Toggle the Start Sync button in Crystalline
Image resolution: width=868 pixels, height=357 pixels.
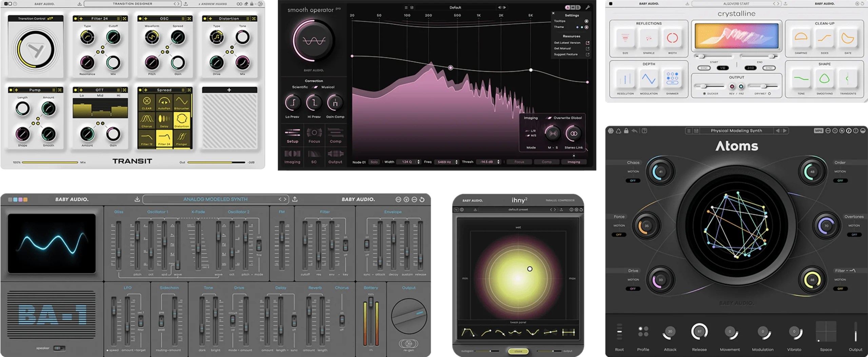[704, 68]
